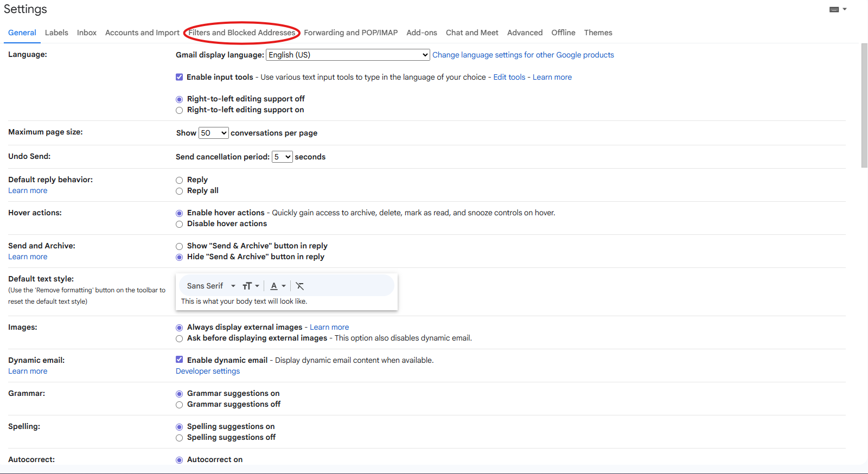Toggle the Enable dynamic email checkbox

[x=179, y=360]
